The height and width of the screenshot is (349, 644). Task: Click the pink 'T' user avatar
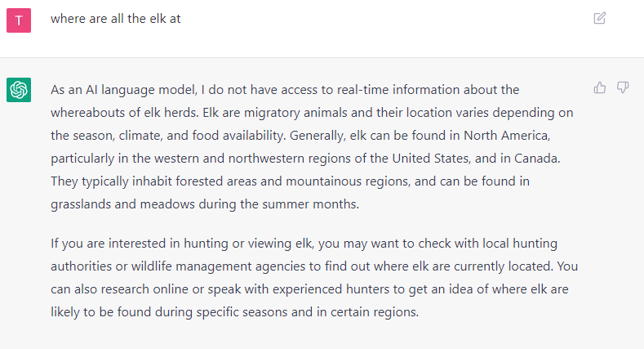pos(19,20)
